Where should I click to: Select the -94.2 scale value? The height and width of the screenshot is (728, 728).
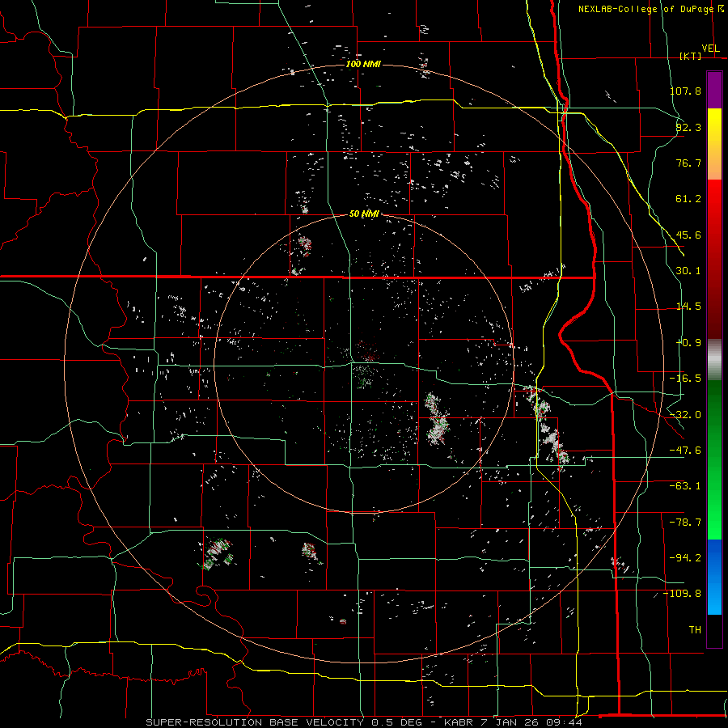click(685, 557)
